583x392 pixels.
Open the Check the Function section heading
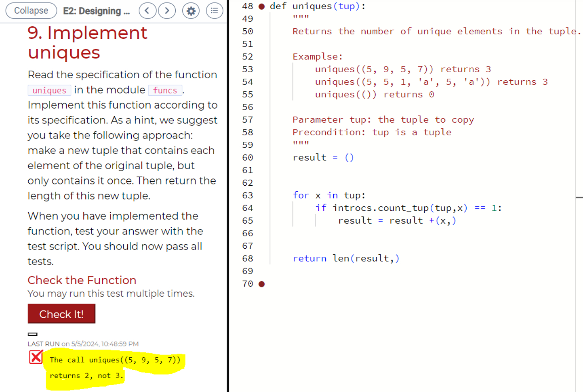82,280
